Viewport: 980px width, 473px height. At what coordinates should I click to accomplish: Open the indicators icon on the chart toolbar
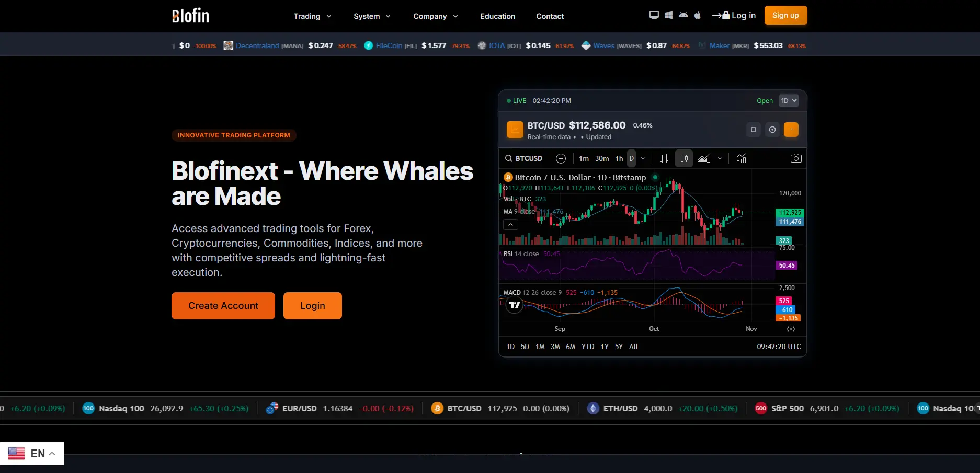(x=741, y=158)
